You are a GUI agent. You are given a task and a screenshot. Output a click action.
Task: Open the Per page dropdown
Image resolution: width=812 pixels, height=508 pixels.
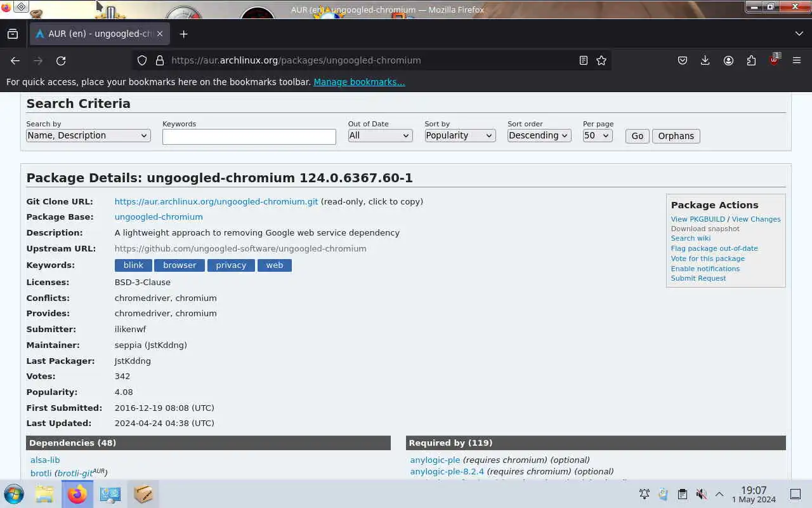(x=598, y=135)
